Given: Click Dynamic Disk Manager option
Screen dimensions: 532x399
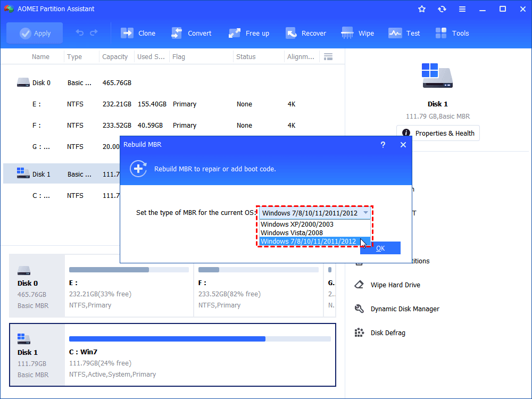Looking at the screenshot, I should pyautogui.click(x=404, y=309).
